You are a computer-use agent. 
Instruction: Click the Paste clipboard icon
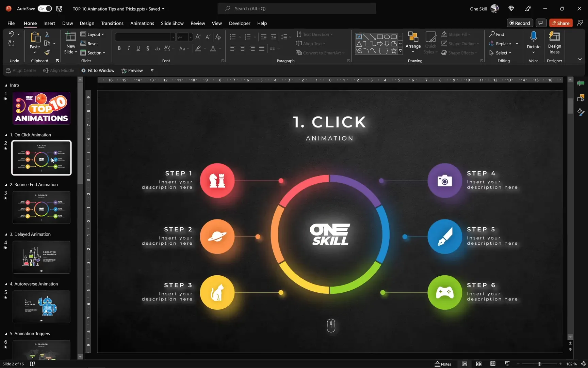click(35, 37)
